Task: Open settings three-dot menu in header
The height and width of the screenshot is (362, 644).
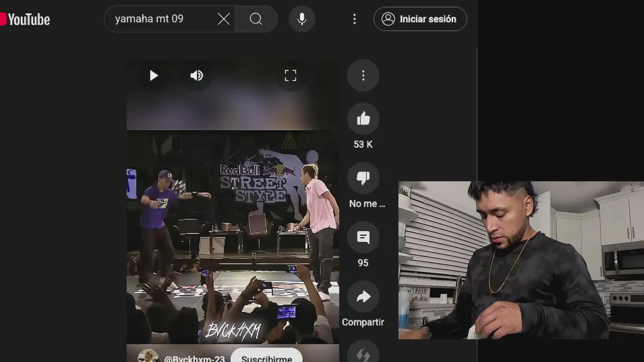Action: (x=355, y=19)
